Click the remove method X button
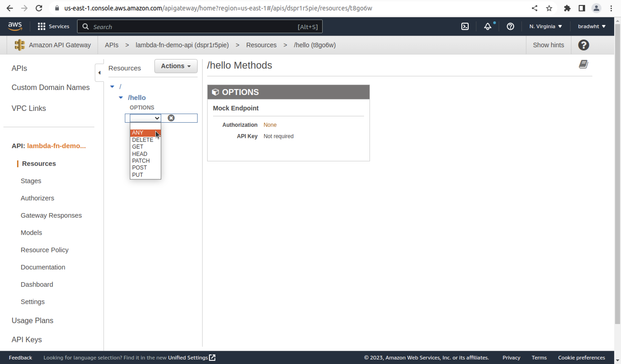This screenshot has height=364, width=621. [170, 117]
